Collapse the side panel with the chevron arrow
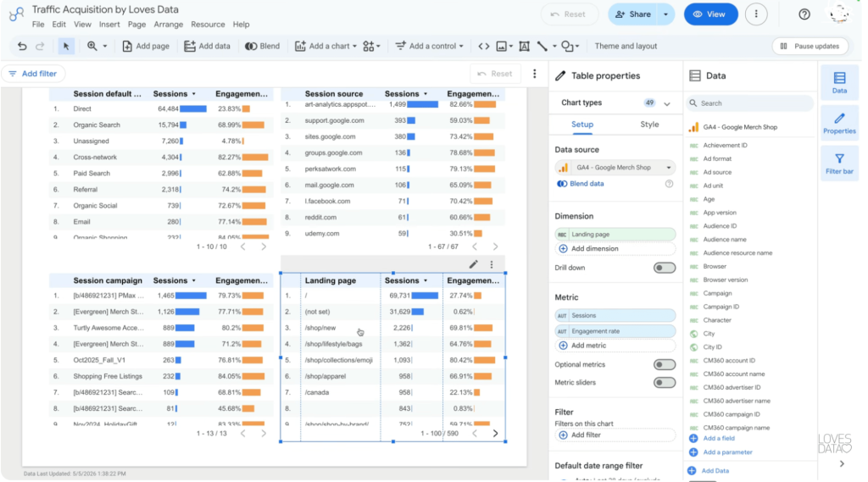The image size is (868, 482). [842, 463]
